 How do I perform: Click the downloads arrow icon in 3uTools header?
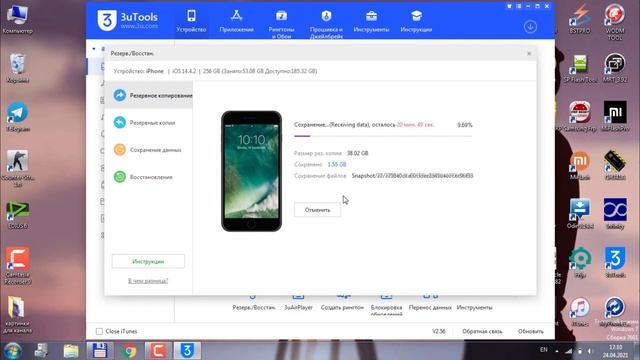pyautogui.click(x=530, y=27)
